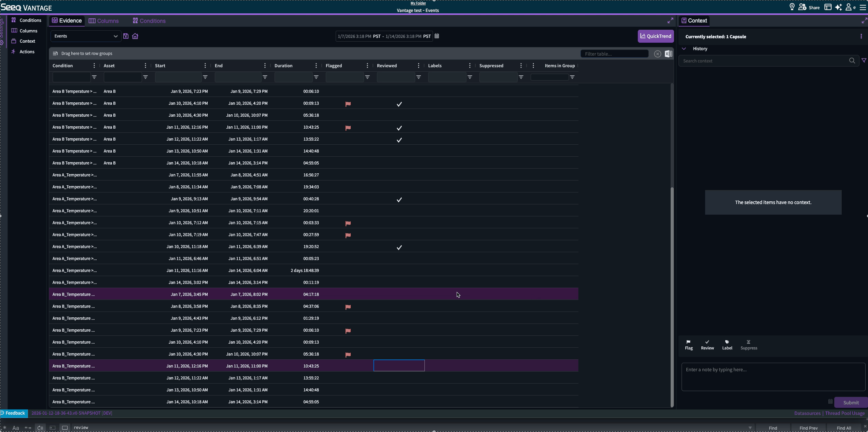The width and height of the screenshot is (868, 432).
Task: Click the clear table filter icon
Action: 657,54
